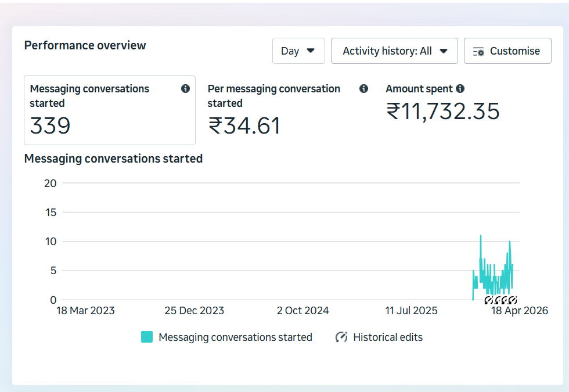Toggle the Messaging conversations started legend entry
569x392 pixels.
click(x=226, y=337)
